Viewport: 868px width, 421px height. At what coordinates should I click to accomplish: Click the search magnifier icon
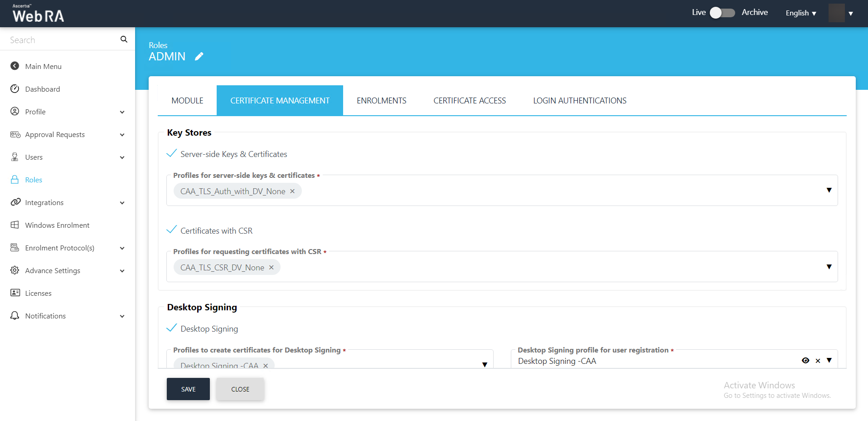[124, 39]
